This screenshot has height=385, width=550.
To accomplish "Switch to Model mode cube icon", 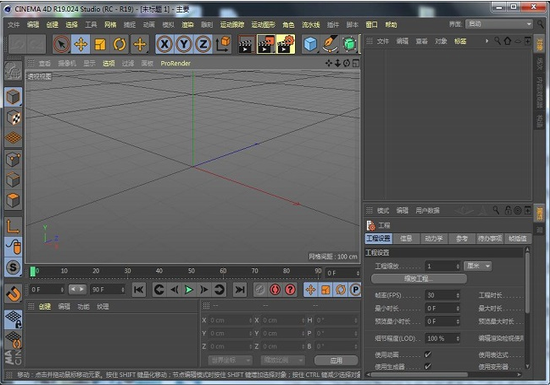I will (x=13, y=97).
